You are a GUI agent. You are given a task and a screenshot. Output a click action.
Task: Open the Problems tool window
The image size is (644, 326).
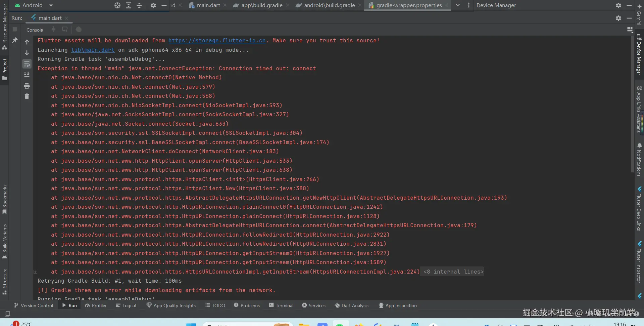247,305
